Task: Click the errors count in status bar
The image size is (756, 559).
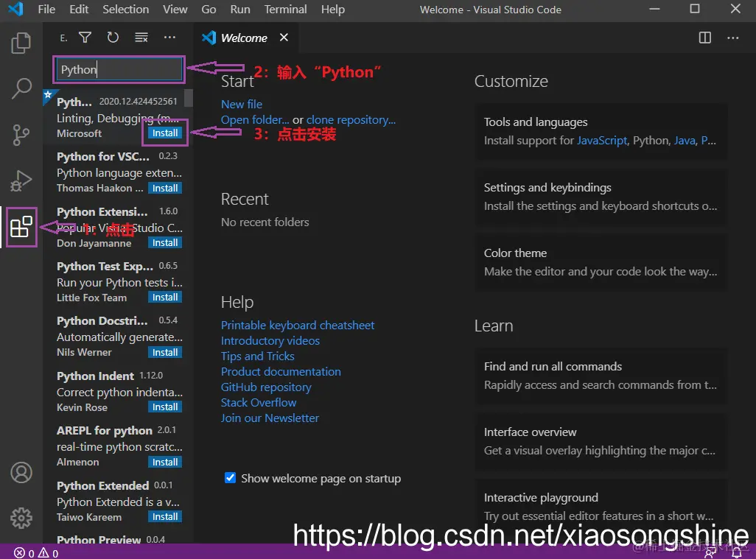Action: 24,552
